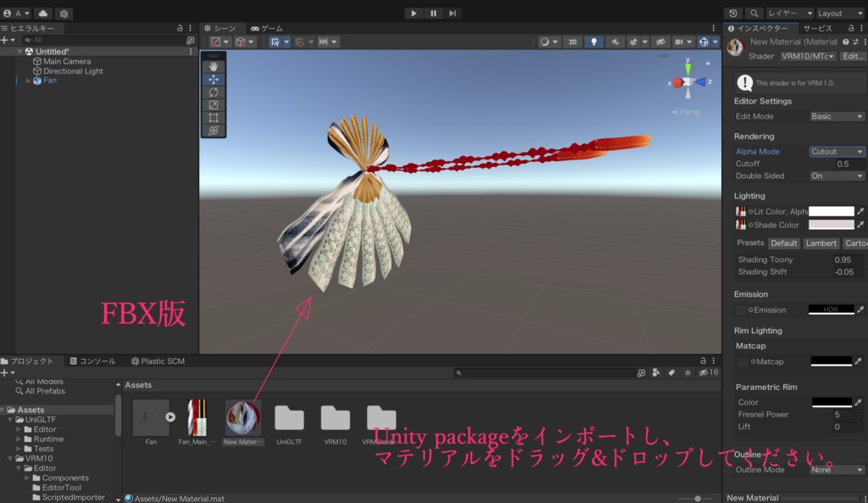Enable the Emission texture checkbox

[x=740, y=310]
